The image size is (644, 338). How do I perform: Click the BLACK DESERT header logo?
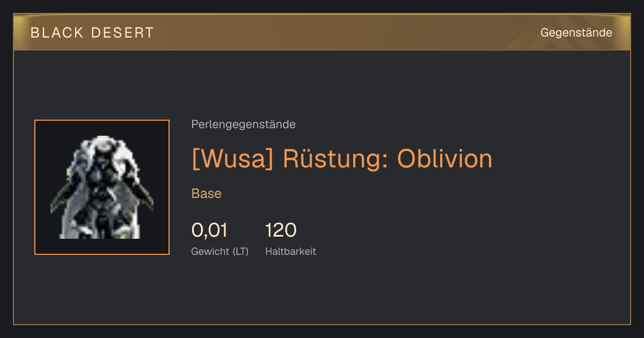(x=92, y=33)
